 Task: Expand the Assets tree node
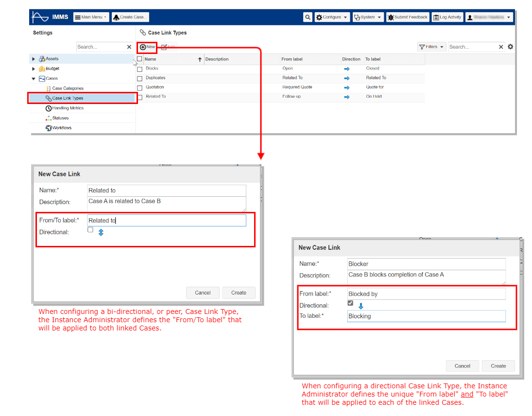[x=33, y=58]
